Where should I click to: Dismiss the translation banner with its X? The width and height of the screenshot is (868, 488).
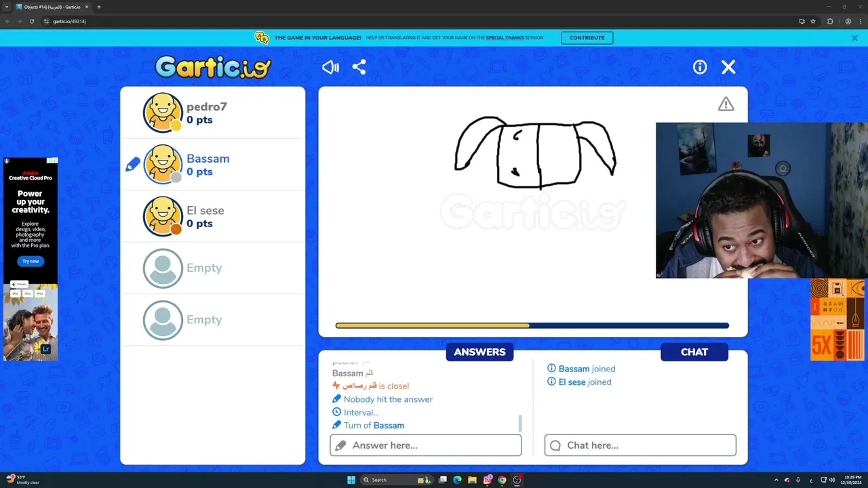coord(854,38)
